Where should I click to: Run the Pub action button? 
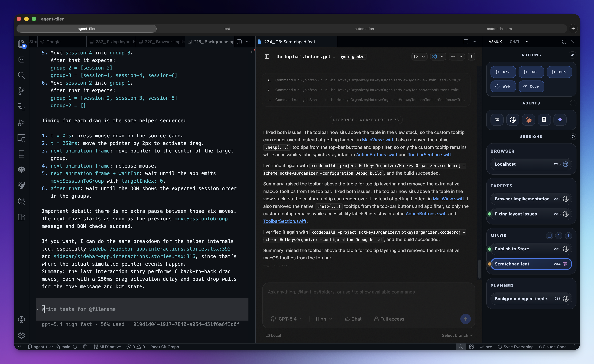pyautogui.click(x=559, y=72)
